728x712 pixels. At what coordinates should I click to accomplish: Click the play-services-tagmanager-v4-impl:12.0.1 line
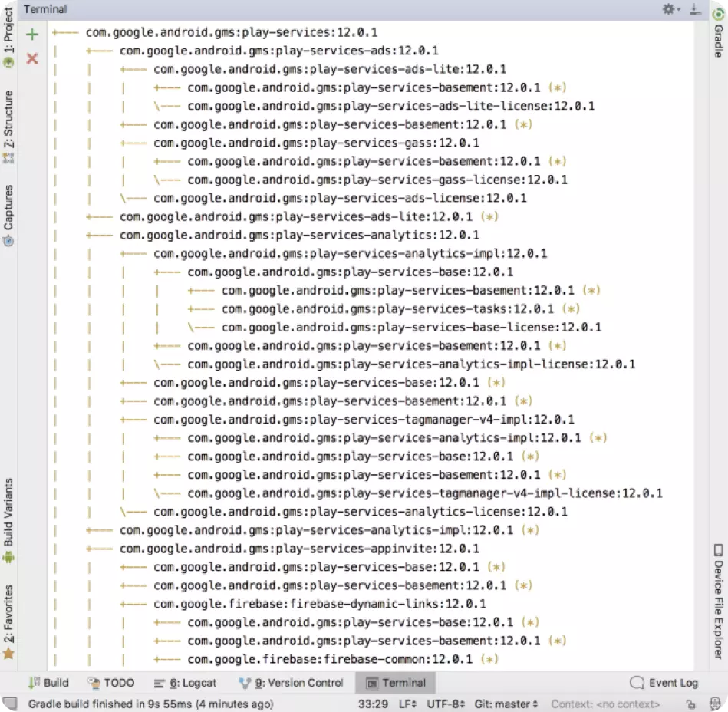tap(364, 420)
